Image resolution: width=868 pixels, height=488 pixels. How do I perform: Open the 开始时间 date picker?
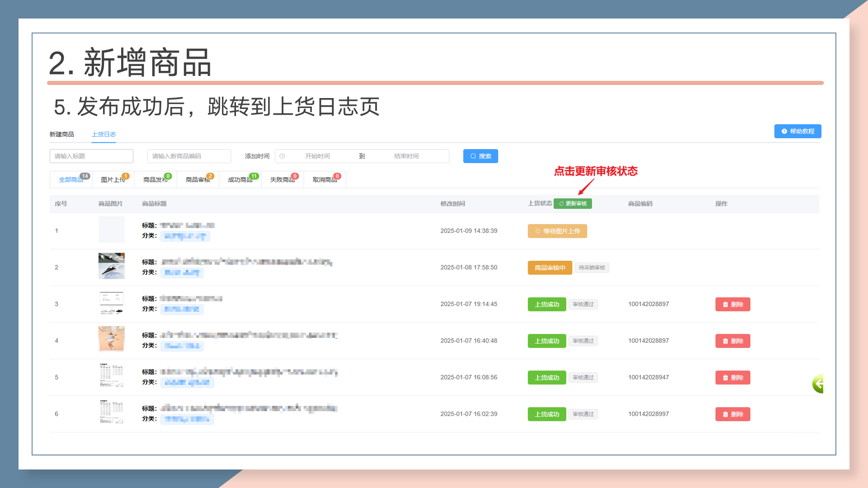(x=317, y=156)
